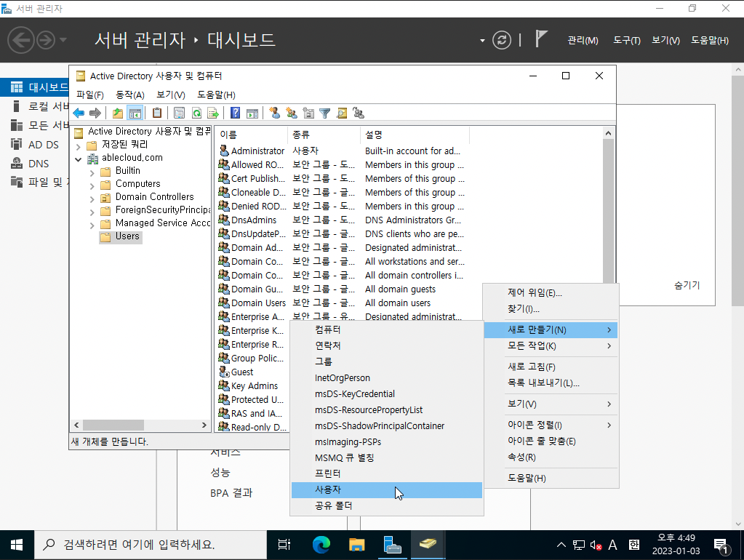The width and height of the screenshot is (744, 560).
Task: Click 속성(R) in context menu
Action: [551, 457]
